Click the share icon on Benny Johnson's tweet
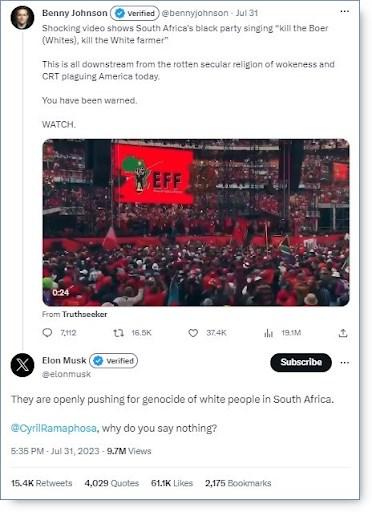 pyautogui.click(x=343, y=333)
